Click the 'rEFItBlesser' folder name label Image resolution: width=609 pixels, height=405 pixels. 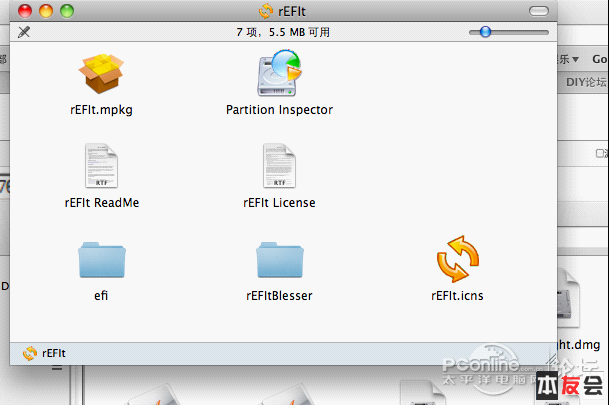click(279, 295)
